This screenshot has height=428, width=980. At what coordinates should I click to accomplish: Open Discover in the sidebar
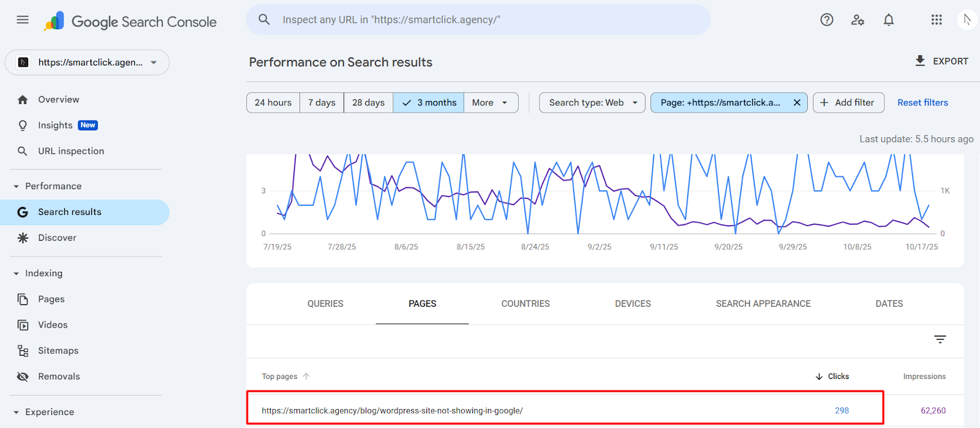point(85,238)
